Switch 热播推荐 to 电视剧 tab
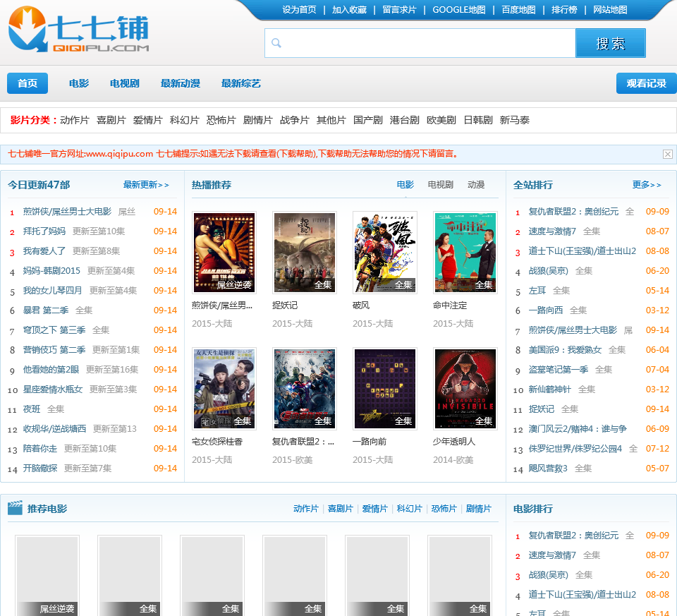The width and height of the screenshot is (677, 616). coord(440,185)
